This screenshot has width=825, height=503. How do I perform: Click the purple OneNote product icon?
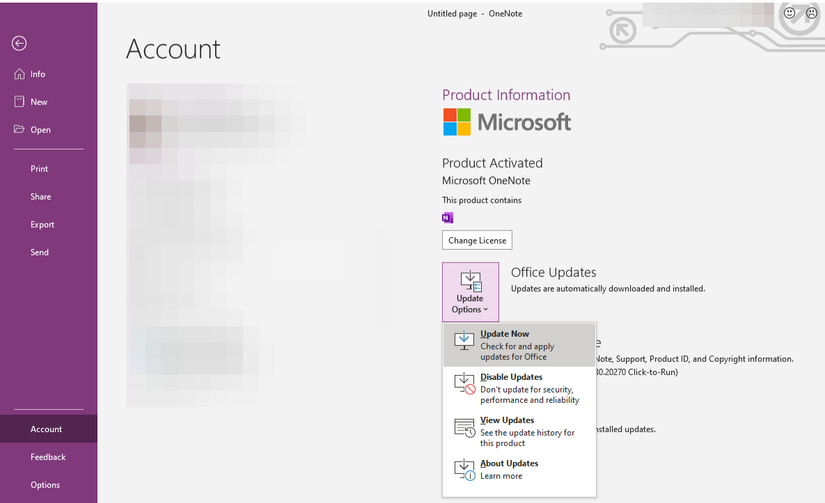(x=448, y=217)
